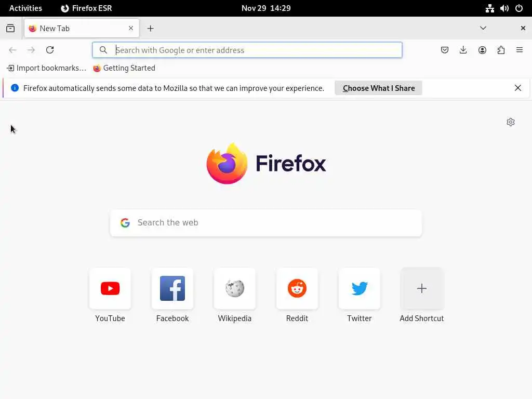Select the New Tab tab
This screenshot has width=532, height=399.
pyautogui.click(x=82, y=28)
